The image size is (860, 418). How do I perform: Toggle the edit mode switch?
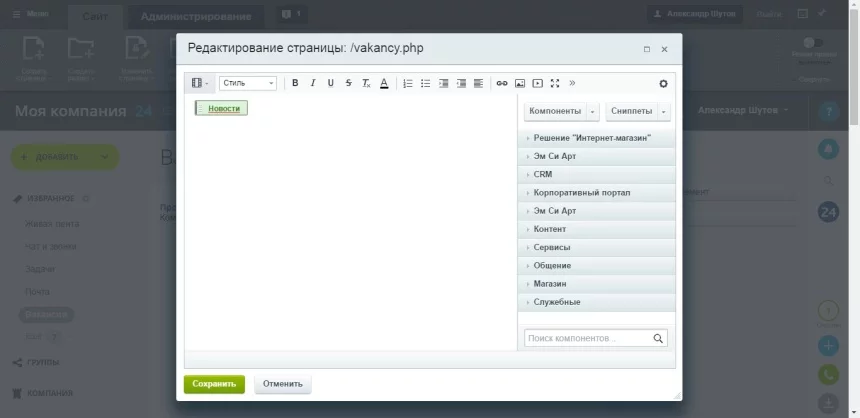[815, 43]
